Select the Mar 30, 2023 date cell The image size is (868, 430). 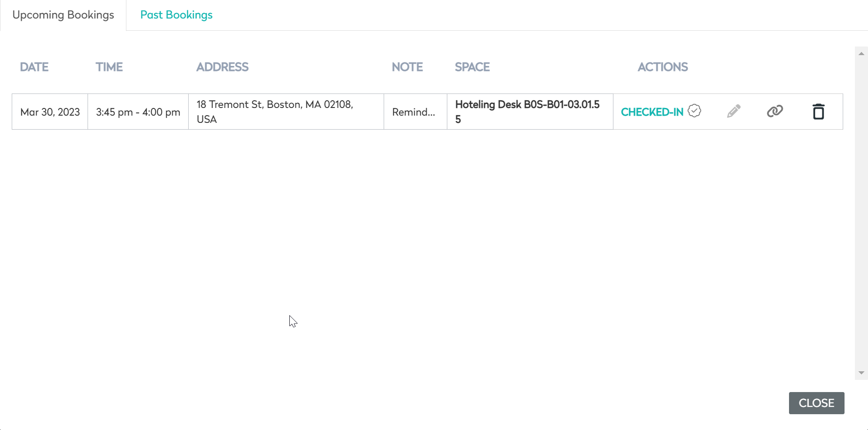click(50, 112)
